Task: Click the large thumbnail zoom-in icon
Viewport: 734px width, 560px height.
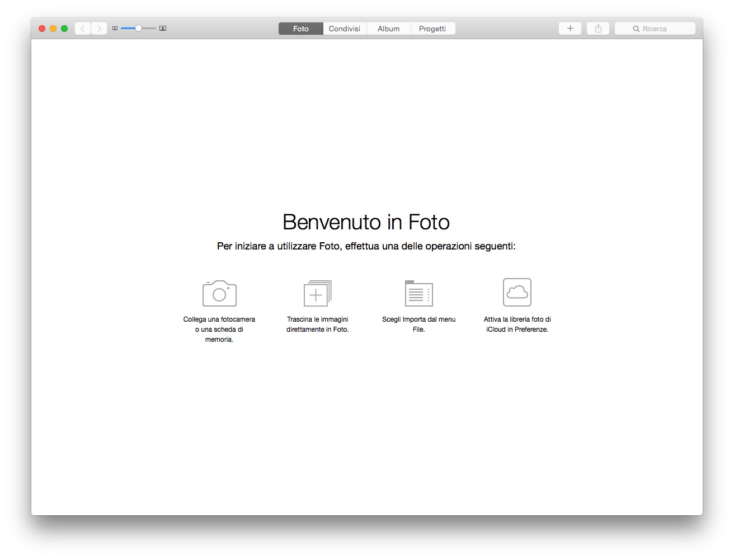Action: tap(163, 29)
